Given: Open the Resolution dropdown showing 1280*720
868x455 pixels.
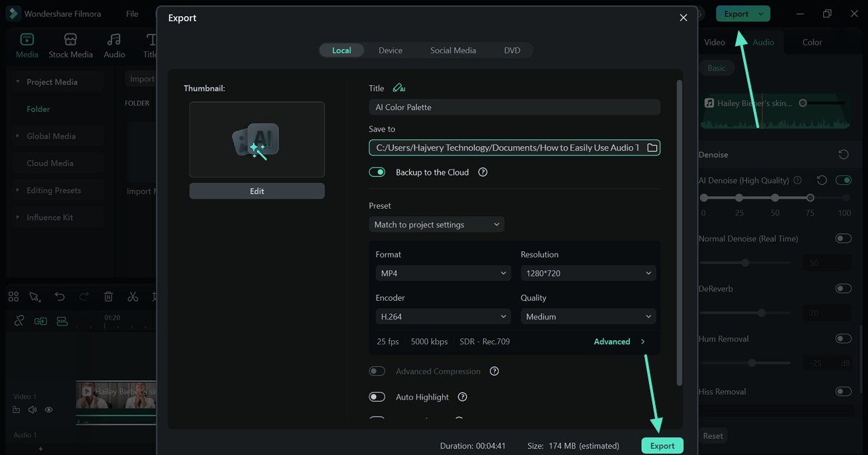Looking at the screenshot, I should [588, 273].
